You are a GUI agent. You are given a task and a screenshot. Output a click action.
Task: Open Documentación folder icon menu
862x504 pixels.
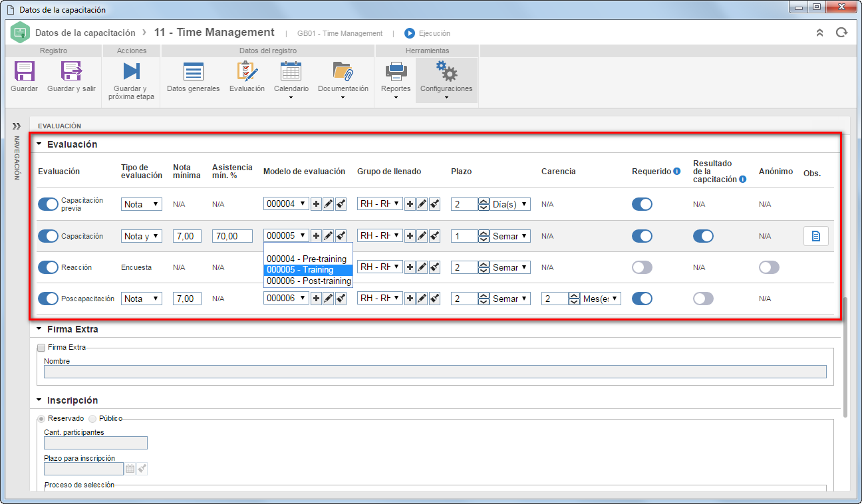343,71
